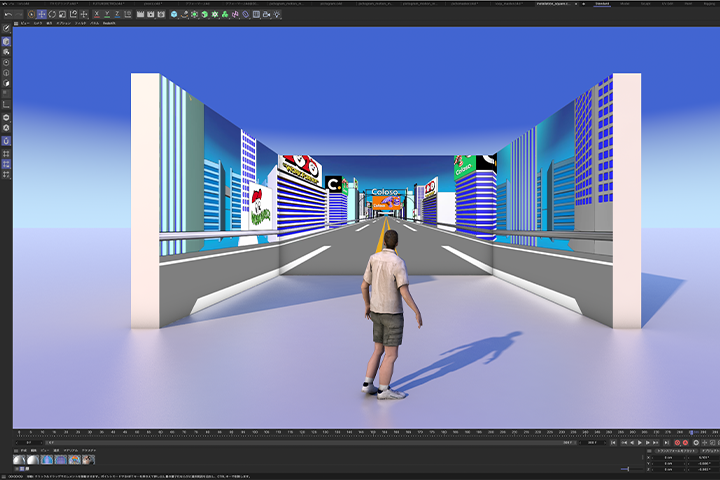Play the animation forward
This screenshot has height=480, width=720.
click(x=640, y=443)
